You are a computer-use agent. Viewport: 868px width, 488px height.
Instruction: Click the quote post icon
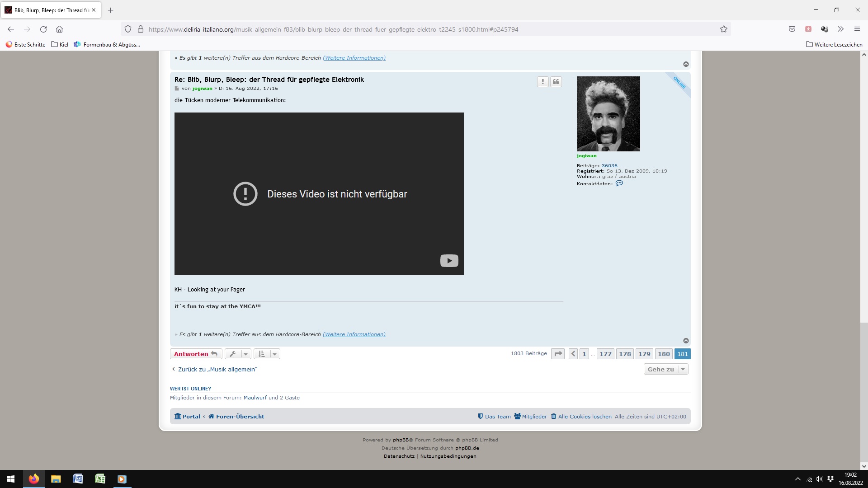(x=556, y=82)
